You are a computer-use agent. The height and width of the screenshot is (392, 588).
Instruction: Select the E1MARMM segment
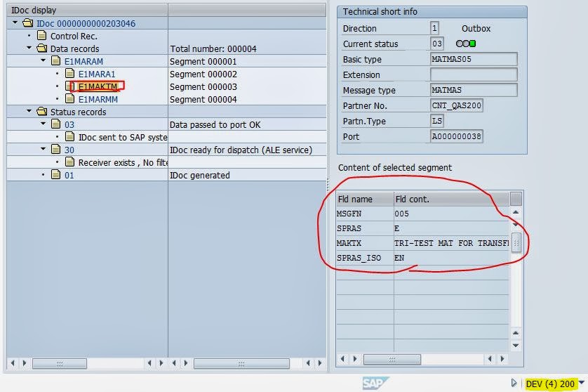click(x=98, y=100)
